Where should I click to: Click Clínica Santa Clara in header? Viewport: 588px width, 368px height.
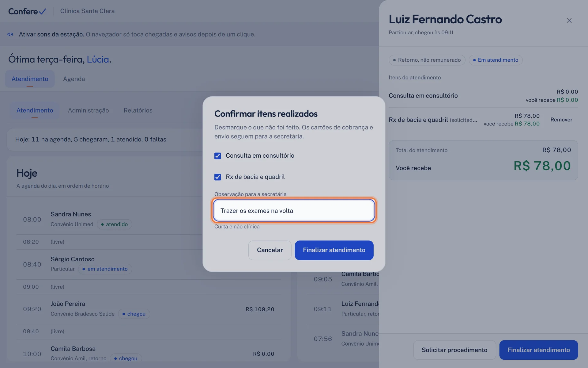point(87,11)
